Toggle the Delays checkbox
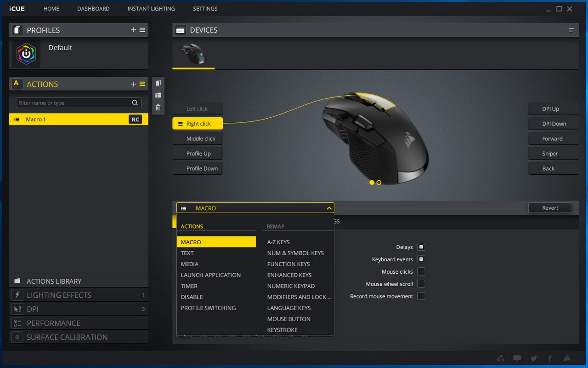 pos(421,247)
